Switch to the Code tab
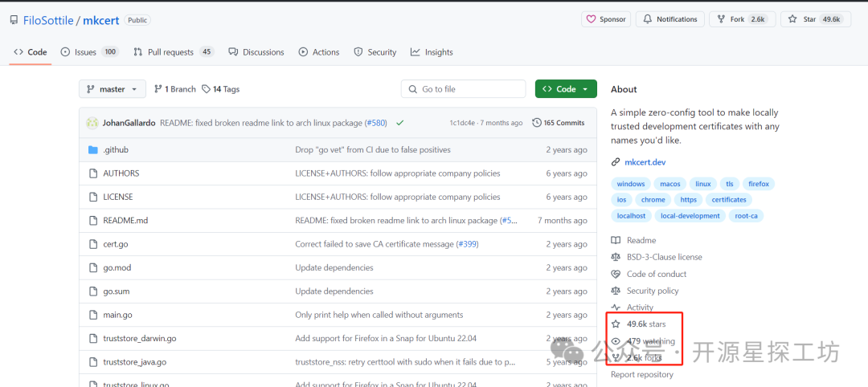The image size is (868, 387). coord(31,52)
